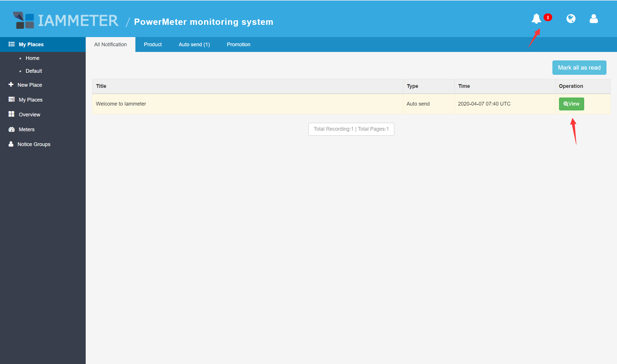This screenshot has width=617, height=364.
Task: Click the New Place plus icon
Action: (11, 84)
